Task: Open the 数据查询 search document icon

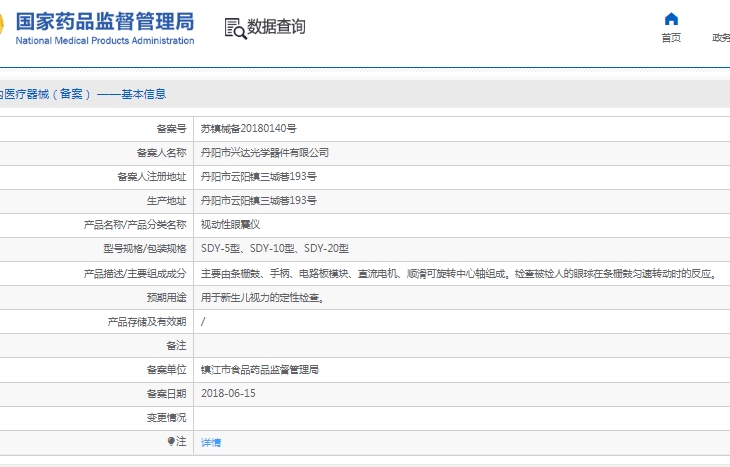Action: coord(236,28)
